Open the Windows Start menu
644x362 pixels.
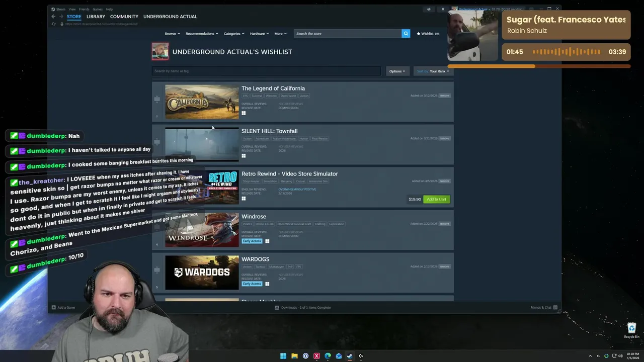tap(283, 356)
